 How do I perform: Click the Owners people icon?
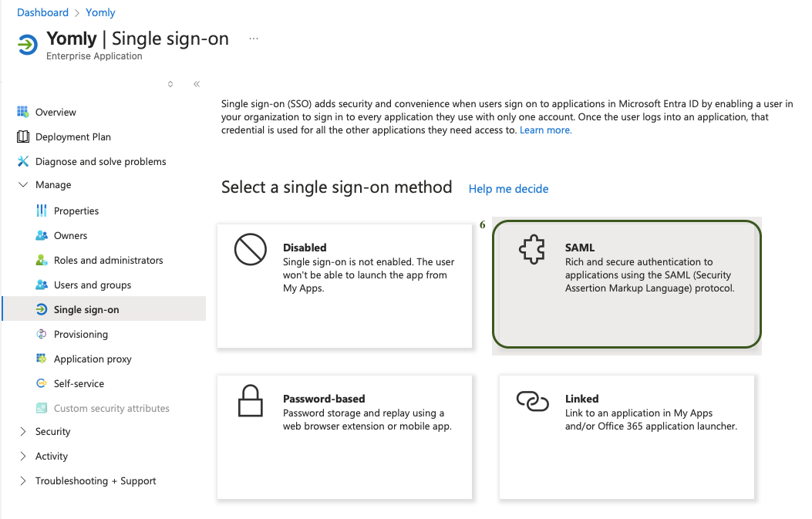(x=42, y=235)
